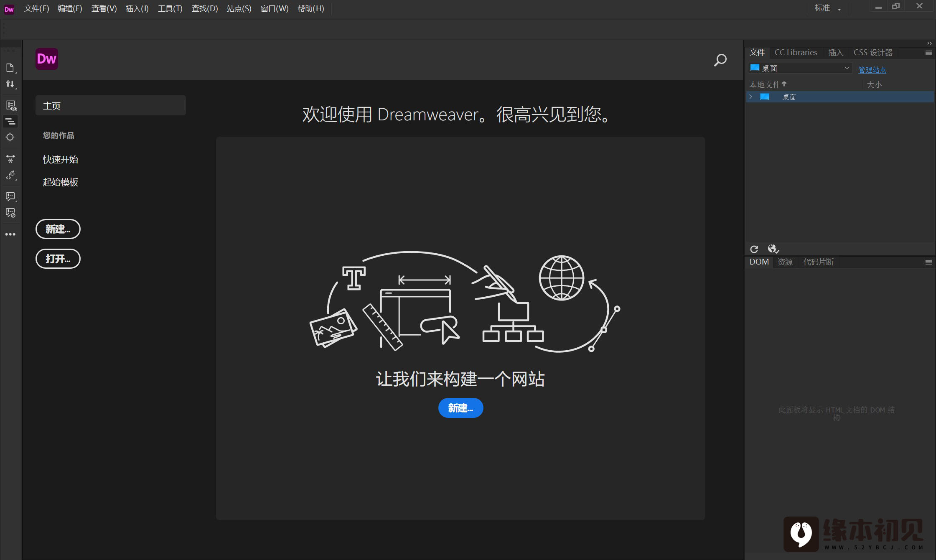936x560 pixels.
Task: Switch to the DOM tab
Action: (759, 262)
